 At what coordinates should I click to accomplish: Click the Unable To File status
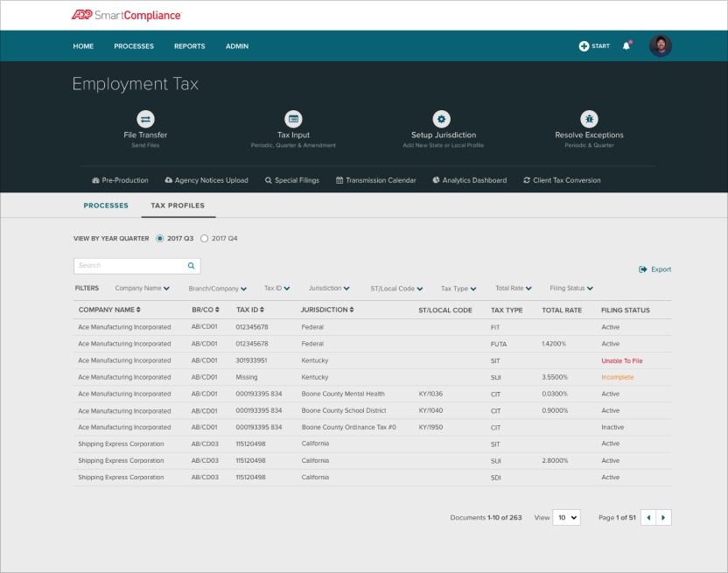click(x=621, y=360)
